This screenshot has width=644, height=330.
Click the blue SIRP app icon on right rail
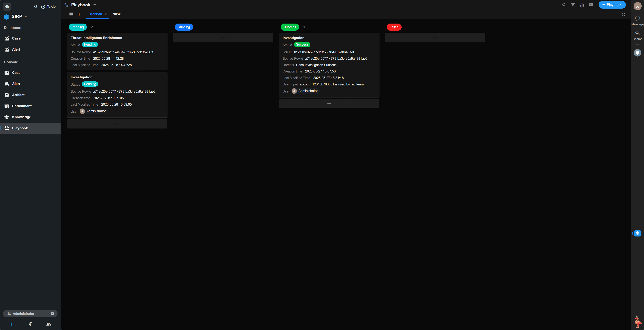[x=637, y=233]
